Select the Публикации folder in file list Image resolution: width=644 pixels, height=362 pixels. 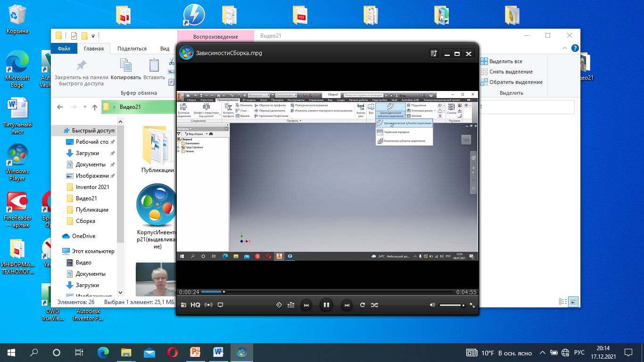[x=157, y=150]
